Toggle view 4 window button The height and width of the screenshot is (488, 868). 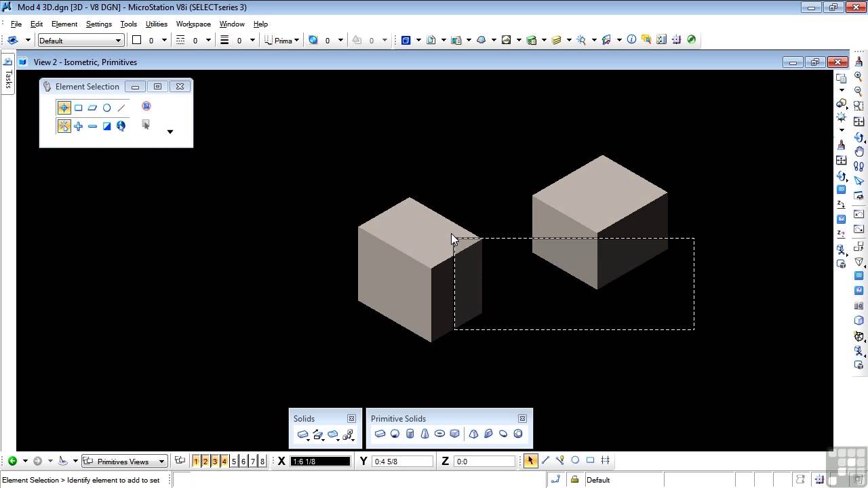tap(224, 462)
